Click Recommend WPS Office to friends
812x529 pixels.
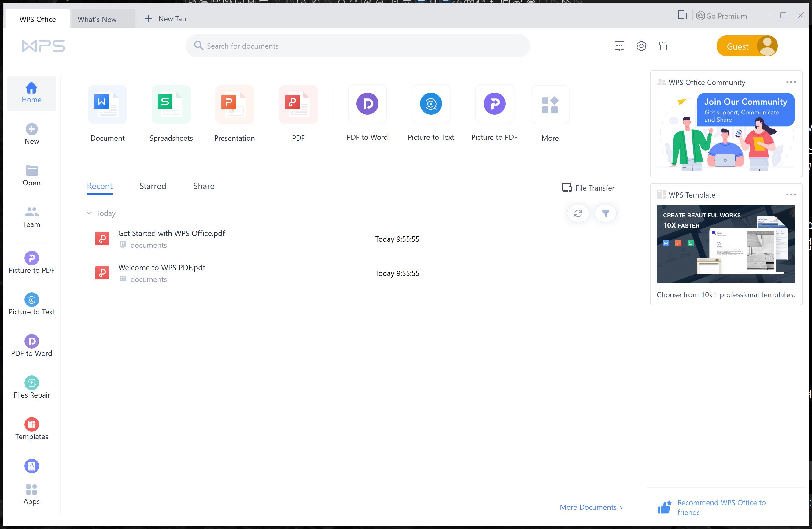pos(712,507)
